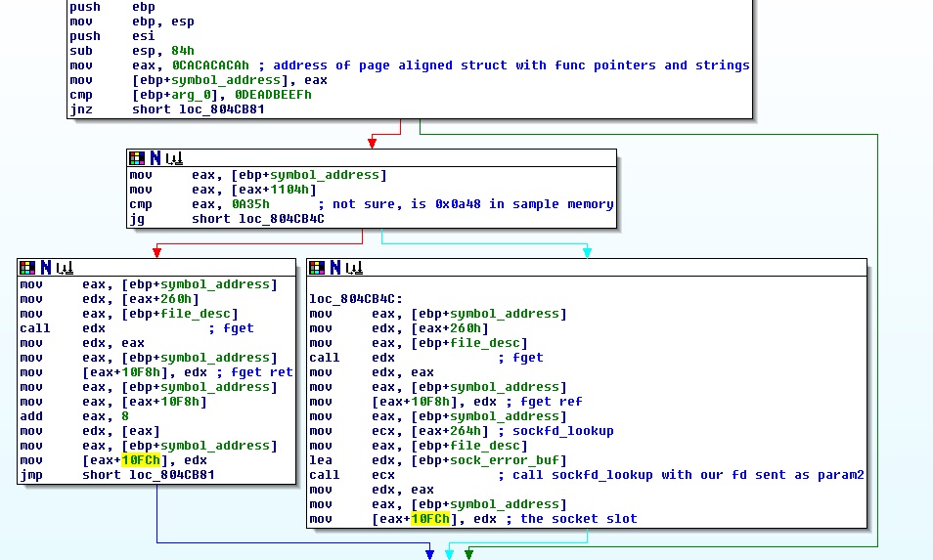Image resolution: width=933 pixels, height=560 pixels.
Task: Click the N rename icon on the 'cmp eax, 0A35h' node
Action: [x=155, y=158]
